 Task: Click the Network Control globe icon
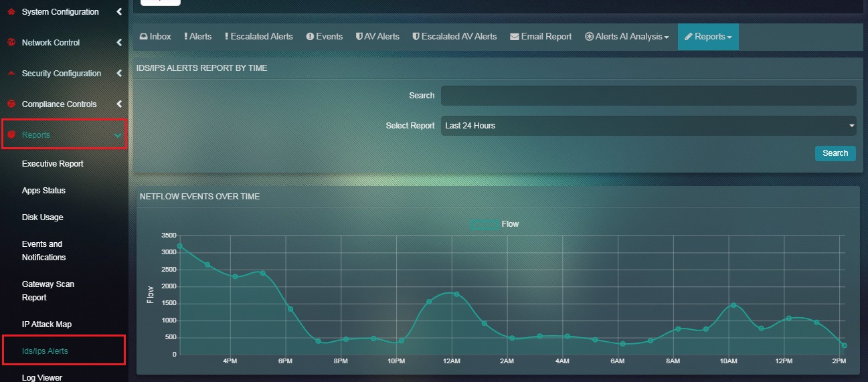click(11, 42)
